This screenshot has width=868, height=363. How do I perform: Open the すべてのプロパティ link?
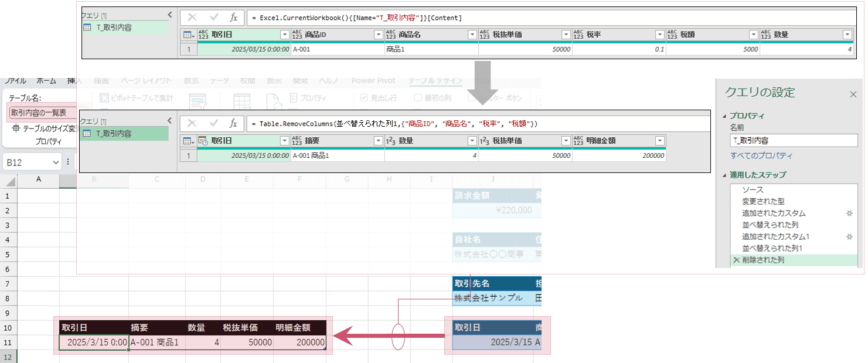761,155
